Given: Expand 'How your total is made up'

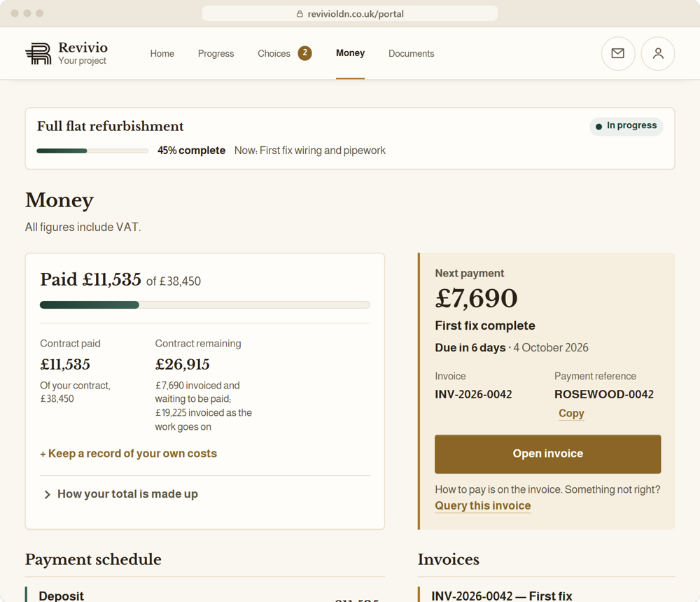Looking at the screenshot, I should 120,494.
